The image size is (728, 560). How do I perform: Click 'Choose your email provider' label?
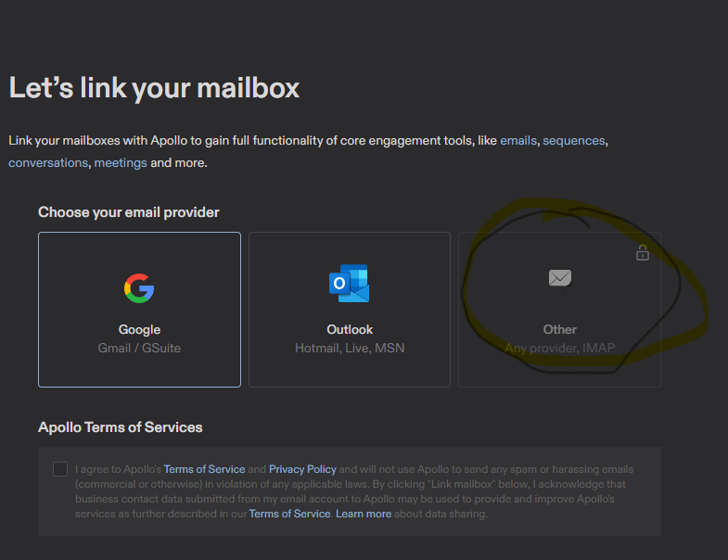pos(129,212)
